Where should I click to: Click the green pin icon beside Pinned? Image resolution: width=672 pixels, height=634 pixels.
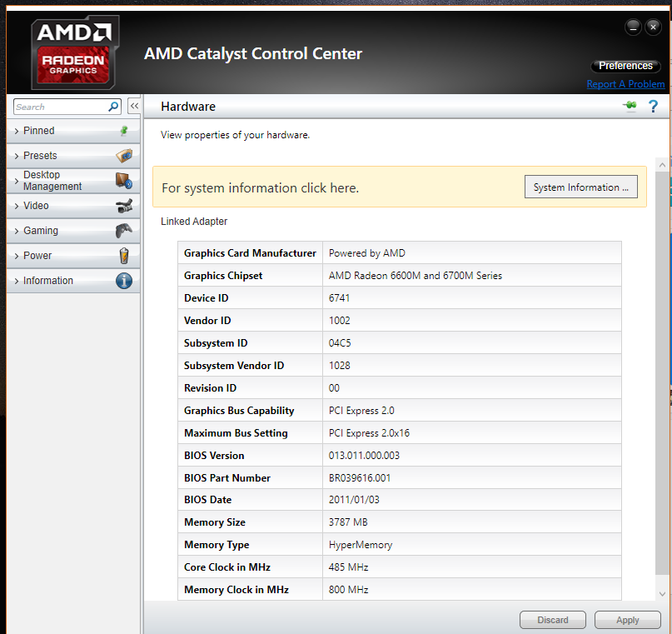(124, 131)
